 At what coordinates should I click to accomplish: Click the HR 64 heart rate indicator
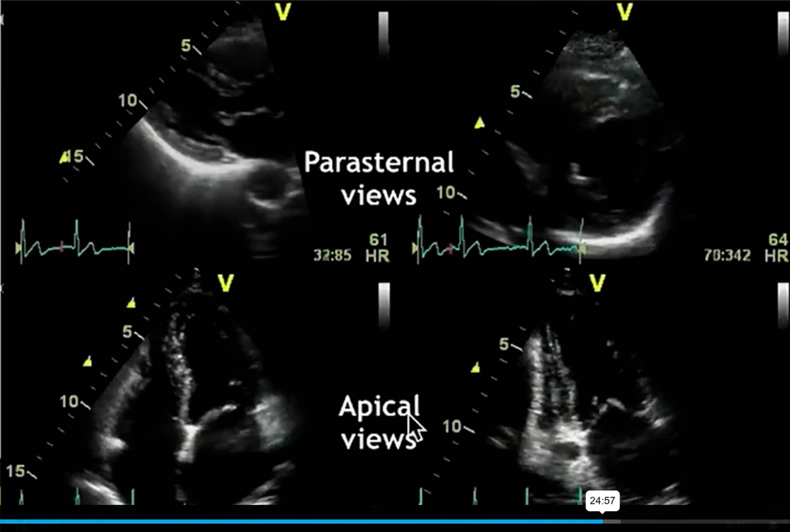pos(779,249)
